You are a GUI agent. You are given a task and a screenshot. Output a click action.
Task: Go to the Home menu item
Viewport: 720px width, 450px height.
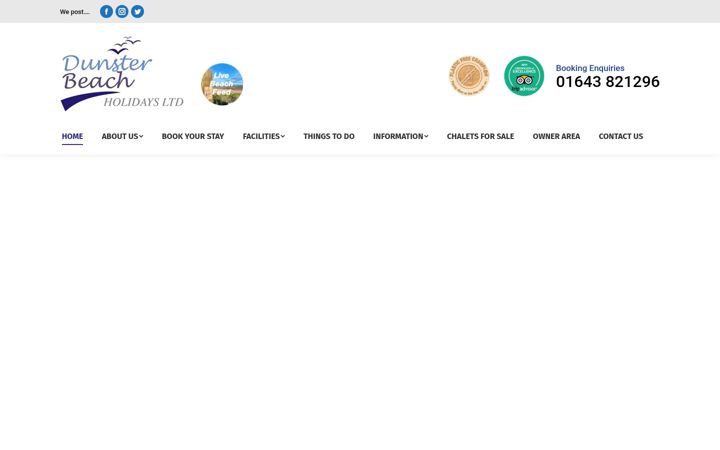73,136
